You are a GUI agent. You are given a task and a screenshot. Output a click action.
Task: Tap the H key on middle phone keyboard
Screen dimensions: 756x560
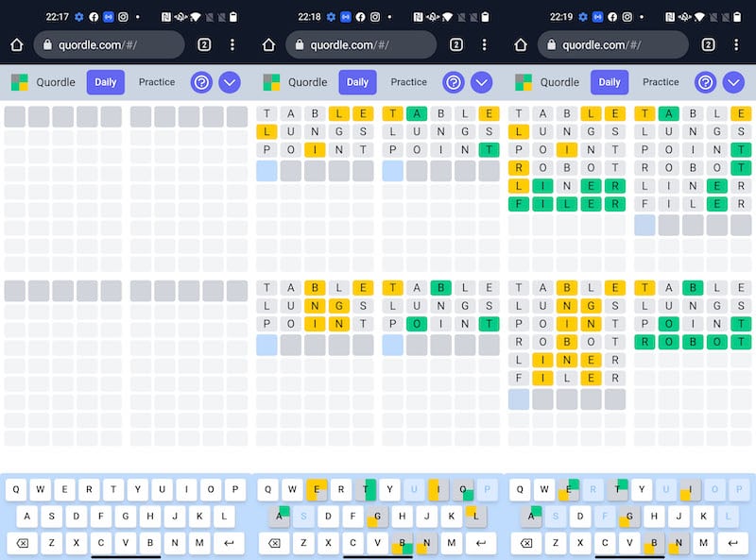click(403, 517)
